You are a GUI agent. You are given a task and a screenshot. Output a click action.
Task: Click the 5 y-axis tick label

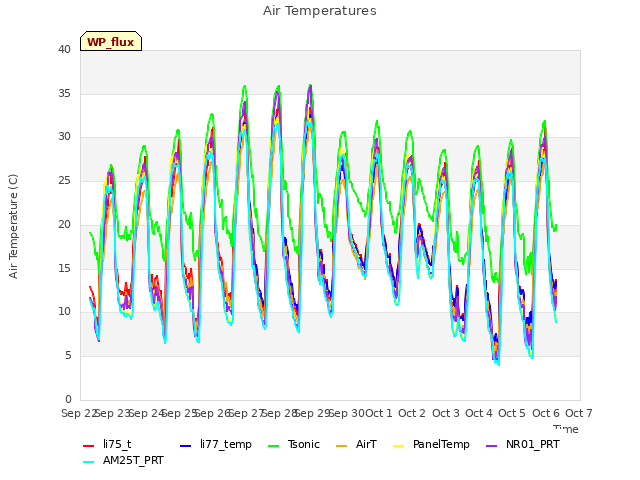point(68,356)
